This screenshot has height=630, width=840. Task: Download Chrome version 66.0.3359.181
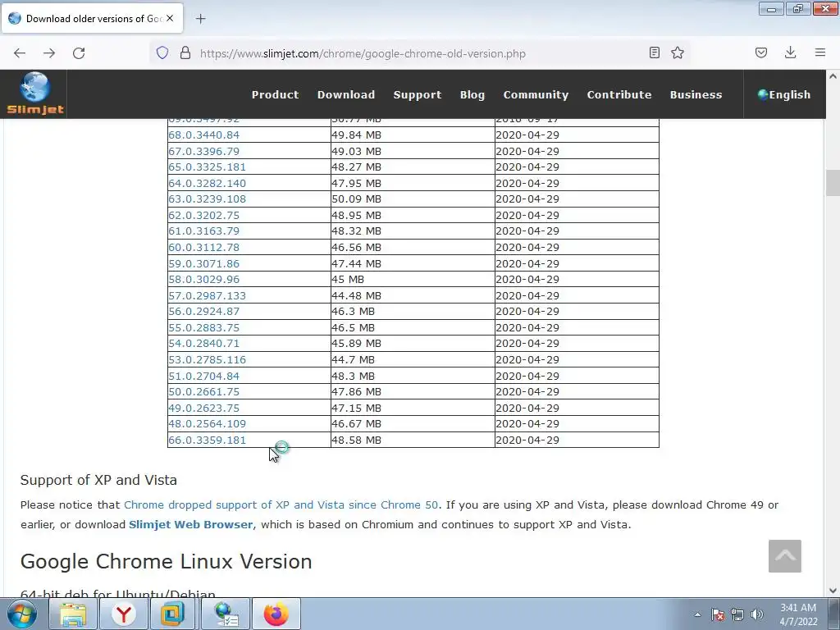207,440
